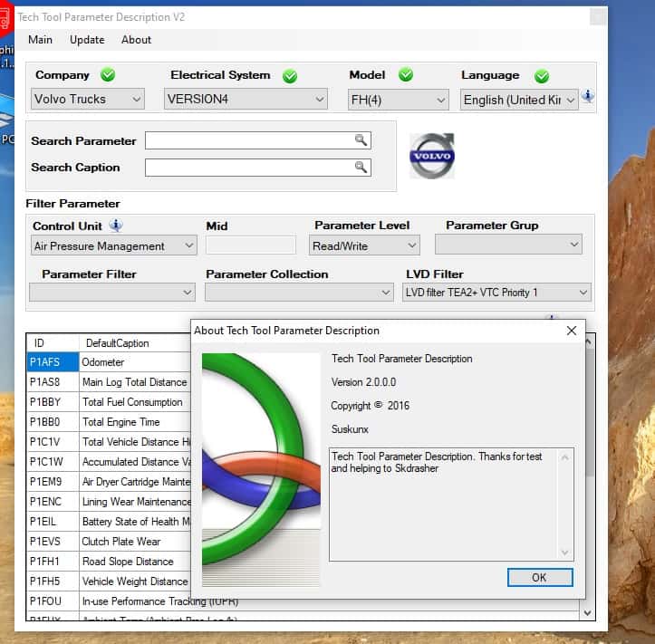Click the green checkmark next to Electrical System
Viewport: 655px width, 644px height.
(x=290, y=76)
